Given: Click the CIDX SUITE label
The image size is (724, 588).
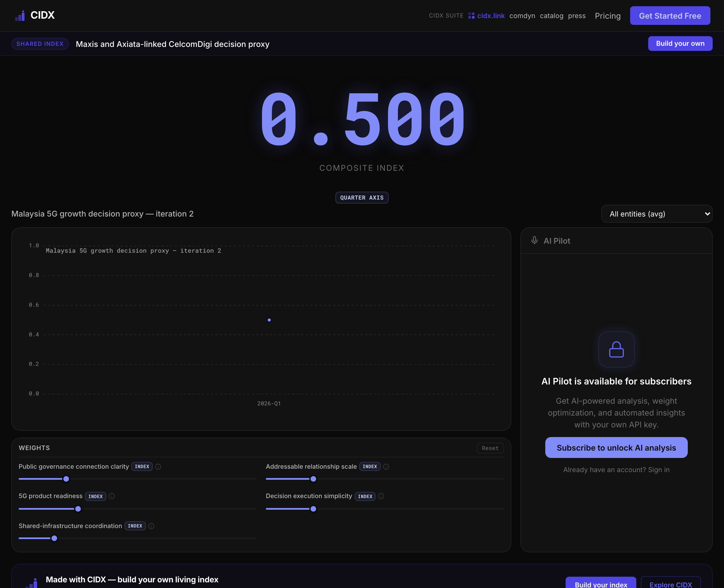Looking at the screenshot, I should 446,16.
